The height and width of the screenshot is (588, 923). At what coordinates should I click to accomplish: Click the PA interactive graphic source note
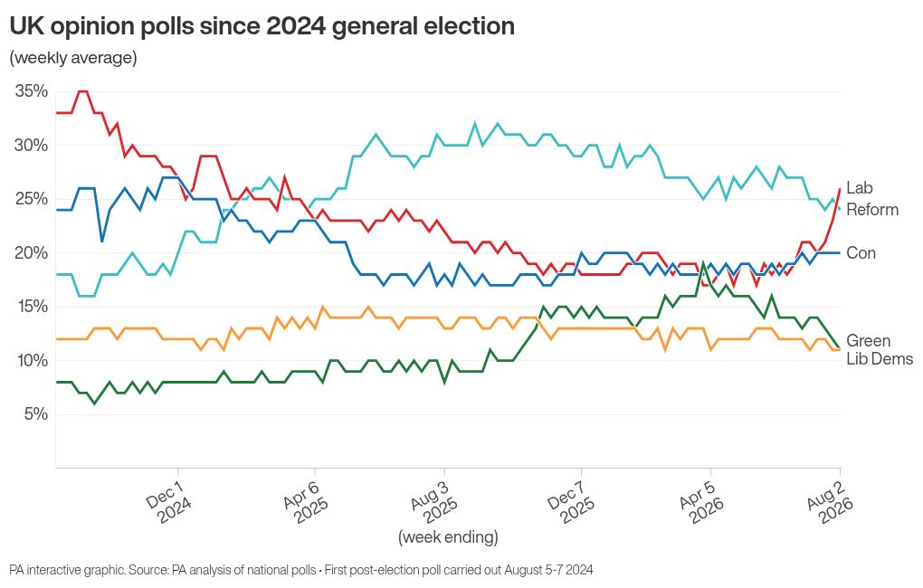[301, 570]
